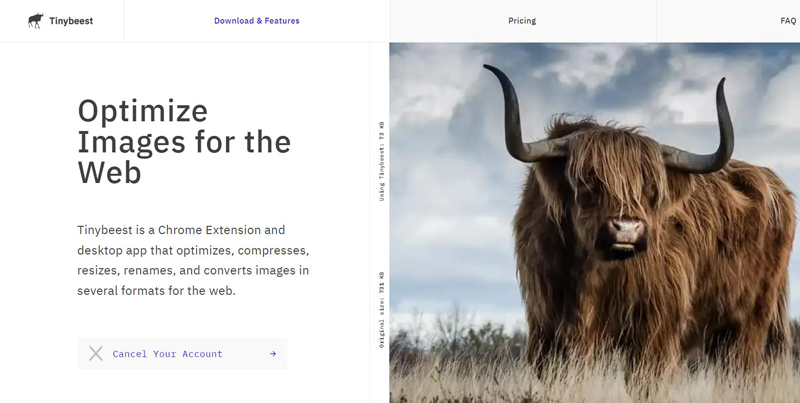Click the left edge of the cow image
The height and width of the screenshot is (403, 800).
(x=394, y=220)
